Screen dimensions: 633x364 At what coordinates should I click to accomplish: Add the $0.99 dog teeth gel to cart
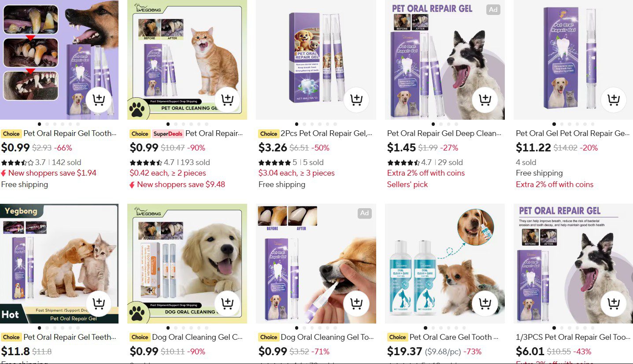(99, 100)
